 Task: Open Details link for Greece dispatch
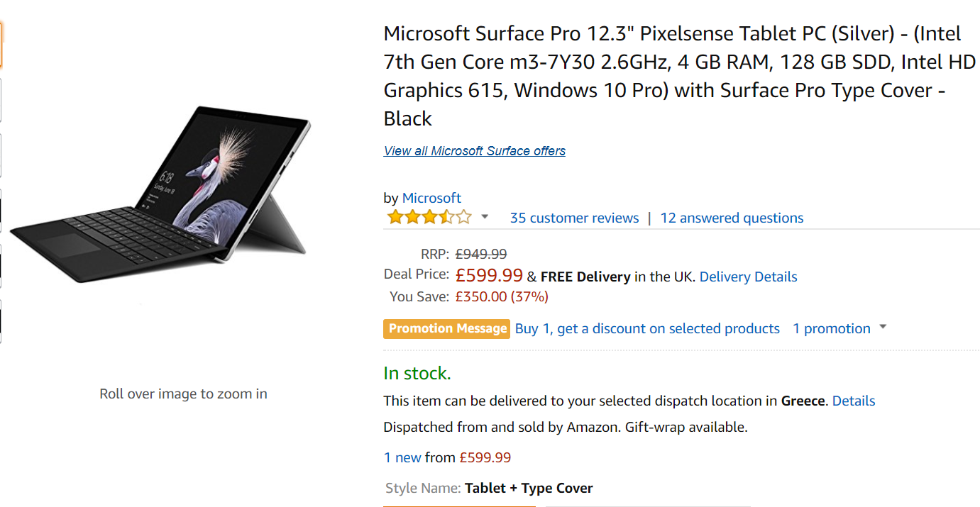pyautogui.click(x=854, y=401)
